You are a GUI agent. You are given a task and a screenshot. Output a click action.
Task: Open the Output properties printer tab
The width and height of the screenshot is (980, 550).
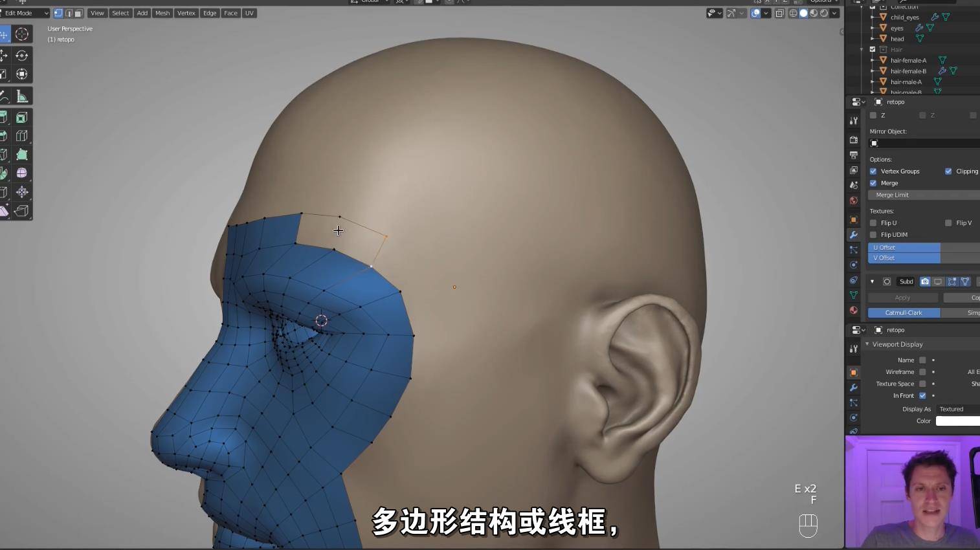854,155
